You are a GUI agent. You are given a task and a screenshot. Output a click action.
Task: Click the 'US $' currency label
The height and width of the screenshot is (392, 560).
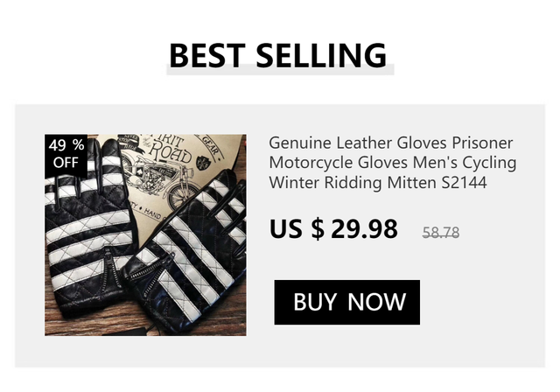point(297,229)
